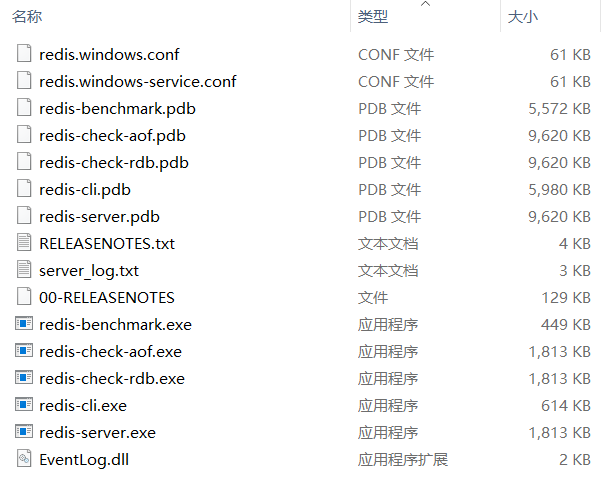Sort files by the 大小 column header
The height and width of the screenshot is (482, 601).
point(522,17)
